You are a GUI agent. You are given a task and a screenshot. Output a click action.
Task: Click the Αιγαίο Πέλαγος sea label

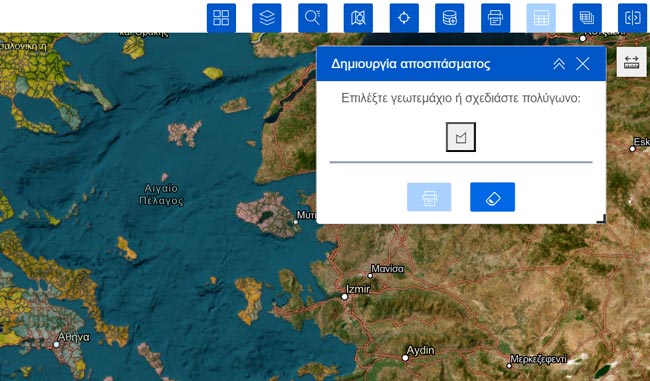tap(161, 194)
